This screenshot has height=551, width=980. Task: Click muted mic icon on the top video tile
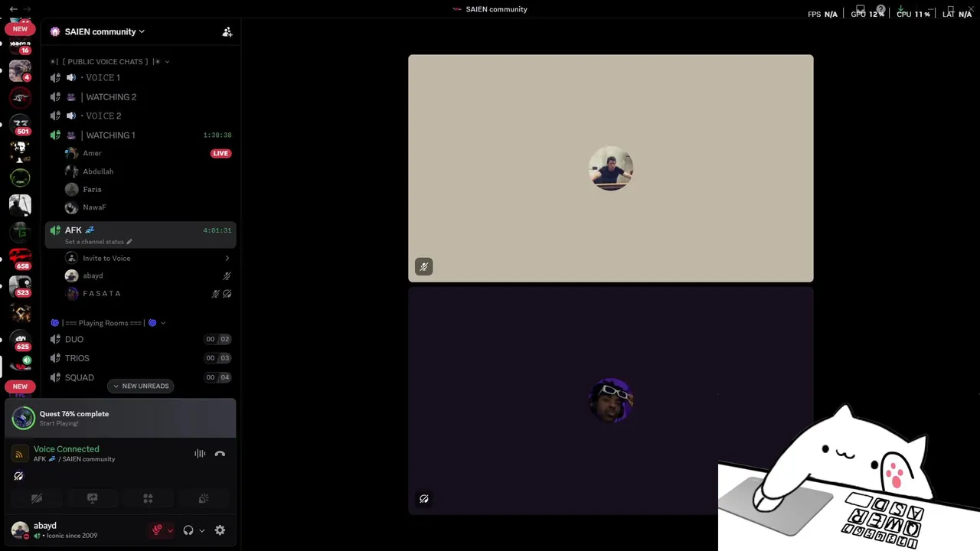423,266
